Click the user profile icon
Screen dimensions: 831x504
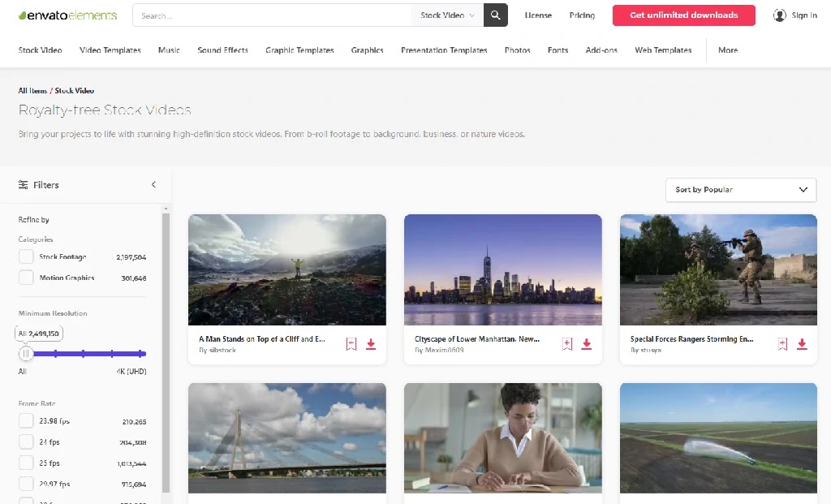(780, 15)
